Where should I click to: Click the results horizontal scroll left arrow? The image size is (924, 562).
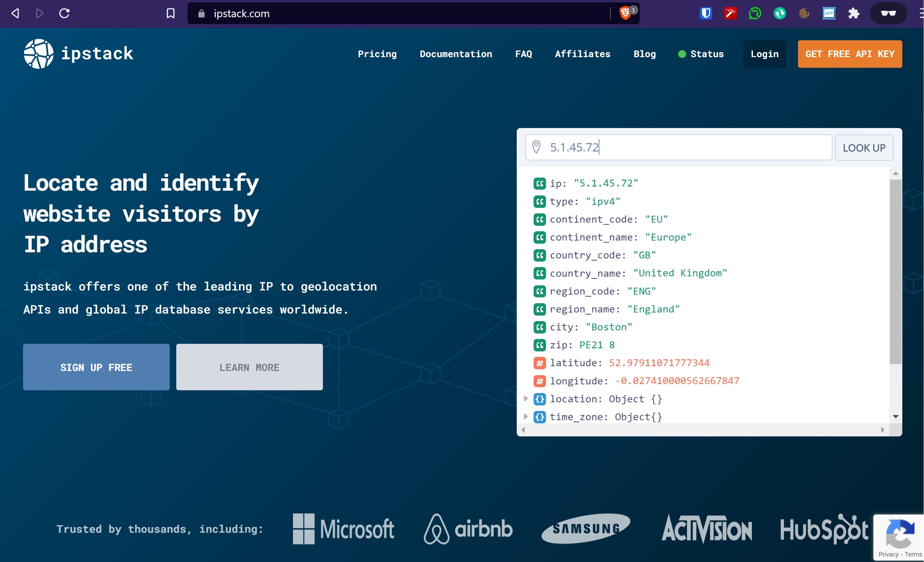(x=523, y=430)
